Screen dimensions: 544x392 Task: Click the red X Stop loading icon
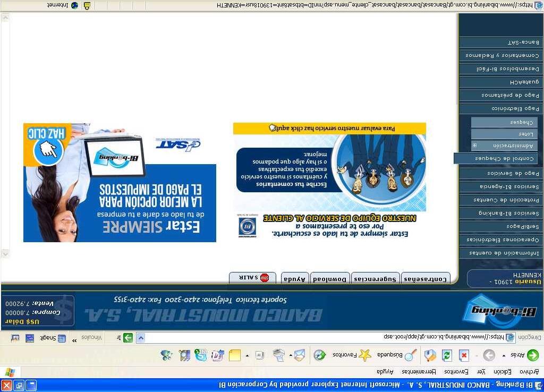(x=464, y=355)
